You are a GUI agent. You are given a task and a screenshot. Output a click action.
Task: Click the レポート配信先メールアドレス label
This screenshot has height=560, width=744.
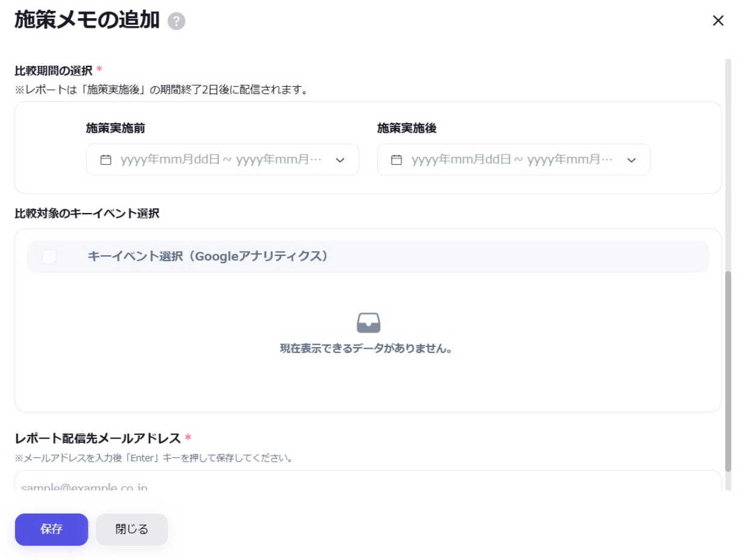pyautogui.click(x=97, y=438)
